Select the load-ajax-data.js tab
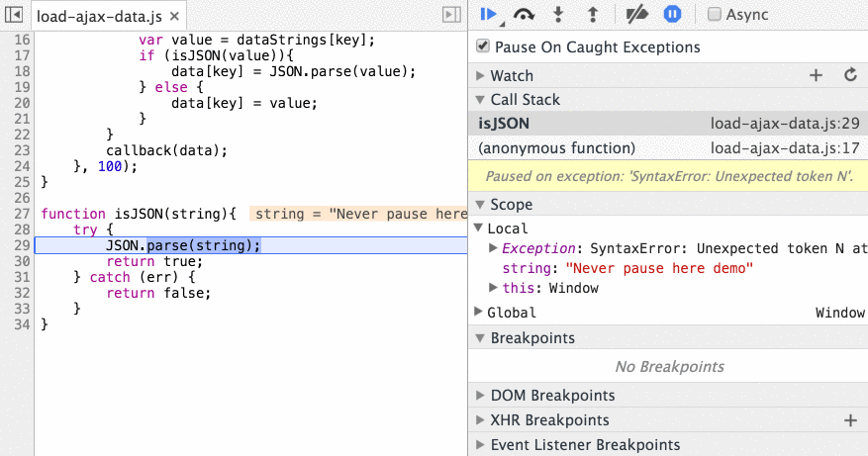 point(99,17)
